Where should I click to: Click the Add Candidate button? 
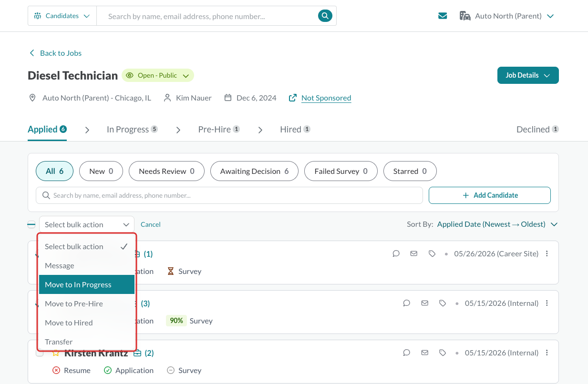pos(490,195)
